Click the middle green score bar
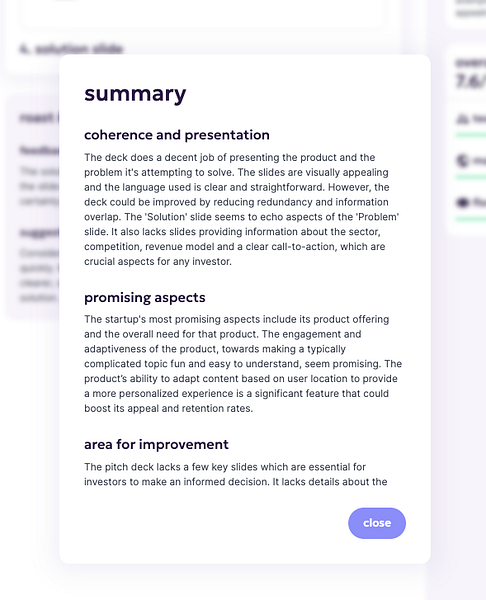The width and height of the screenshot is (486, 600). 470,177
